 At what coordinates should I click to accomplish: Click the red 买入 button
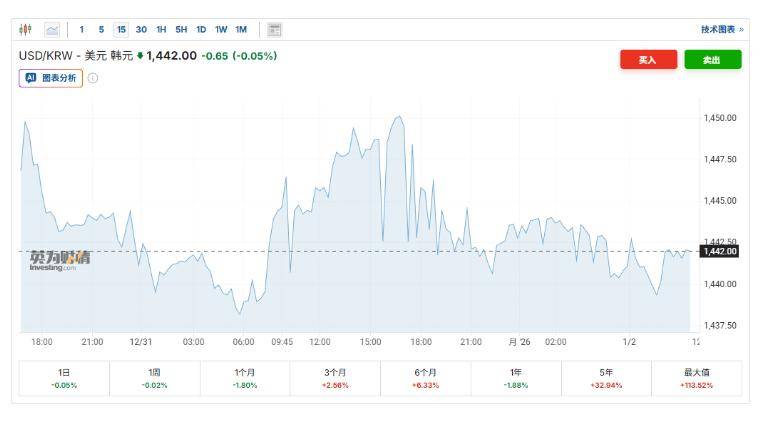click(x=648, y=60)
